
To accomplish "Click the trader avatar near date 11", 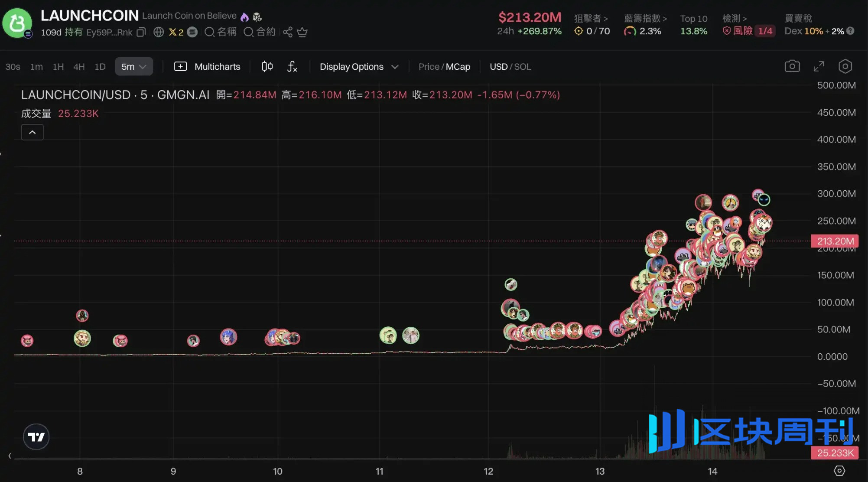I will coord(388,335).
